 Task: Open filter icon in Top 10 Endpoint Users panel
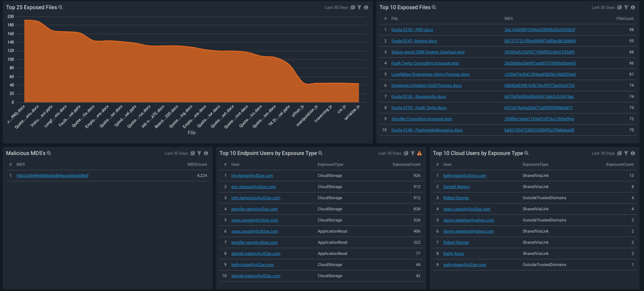pos(413,153)
